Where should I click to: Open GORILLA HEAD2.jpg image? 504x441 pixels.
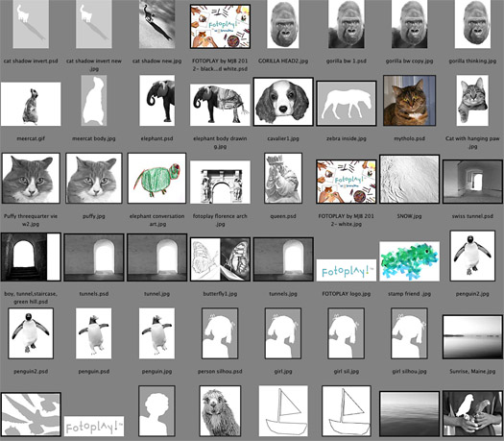point(283,24)
